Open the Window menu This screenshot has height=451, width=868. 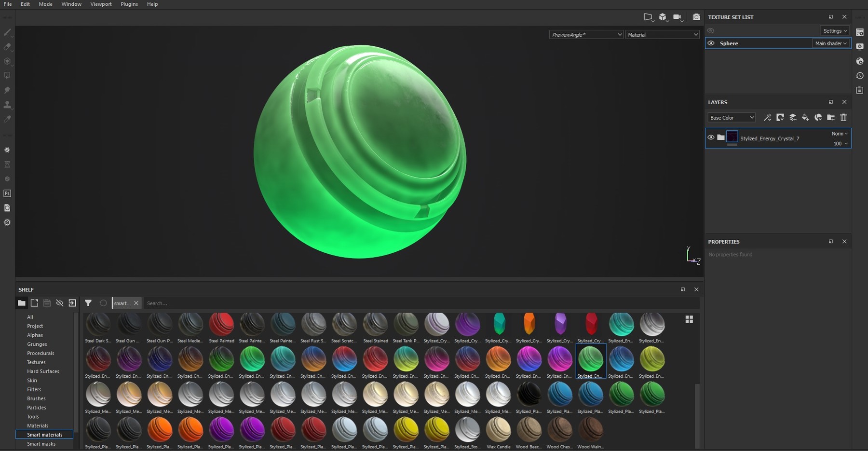click(71, 4)
